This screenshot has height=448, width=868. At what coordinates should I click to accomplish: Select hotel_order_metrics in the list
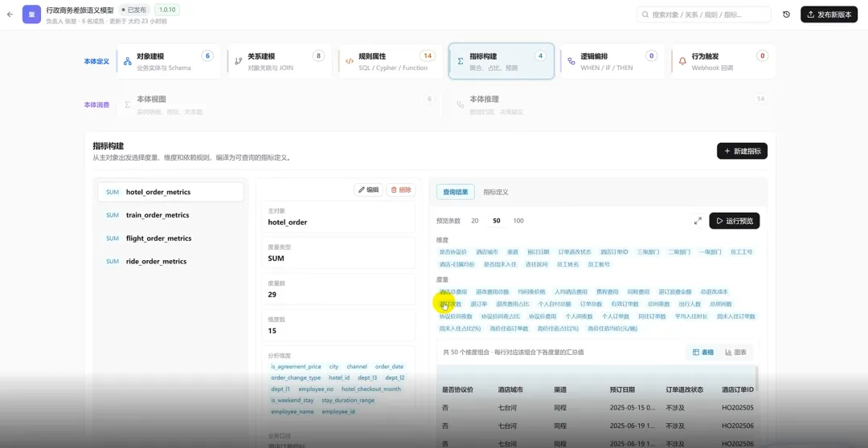[170, 192]
